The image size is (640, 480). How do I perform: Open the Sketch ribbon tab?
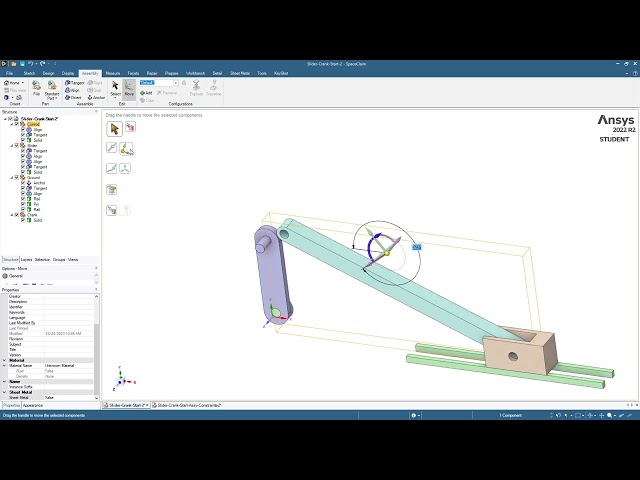(29, 73)
